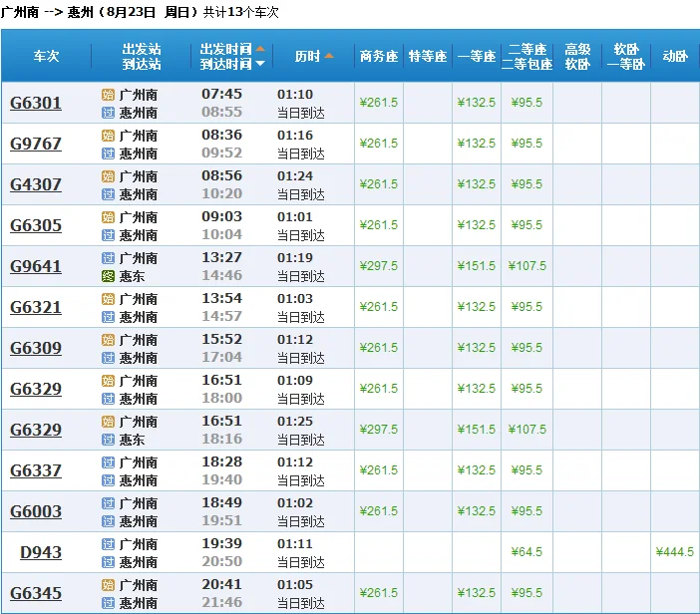Click the 特等座 column header
Image resolution: width=700 pixels, height=614 pixels.
(427, 56)
